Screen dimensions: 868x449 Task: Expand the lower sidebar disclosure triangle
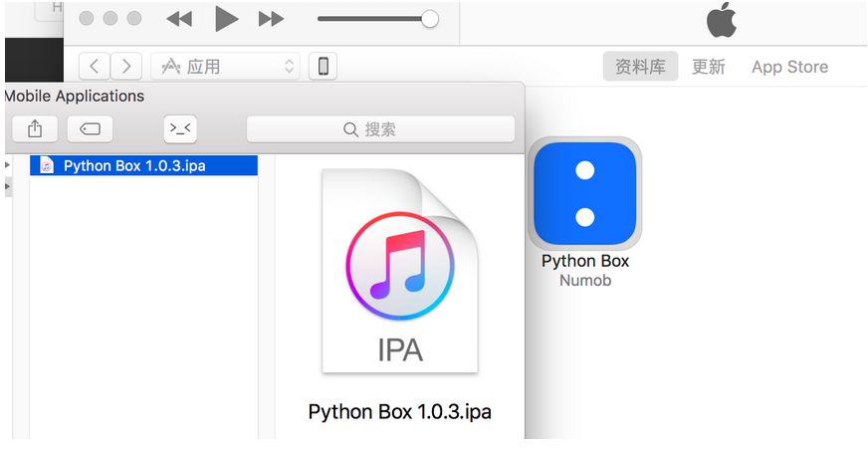[7, 186]
